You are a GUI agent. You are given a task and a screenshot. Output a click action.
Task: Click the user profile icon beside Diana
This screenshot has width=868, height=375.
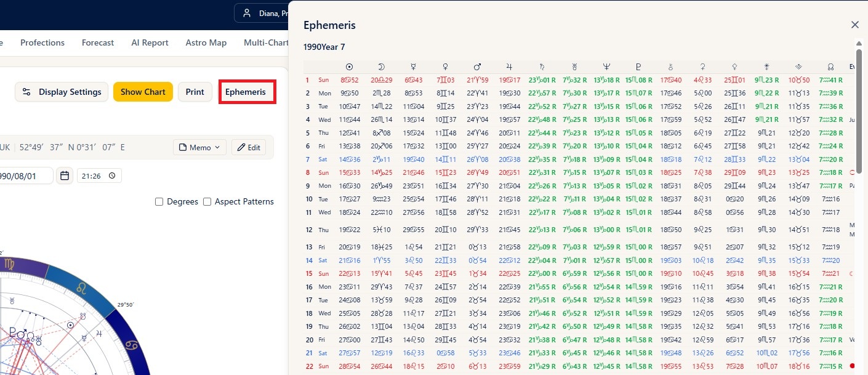coord(247,13)
